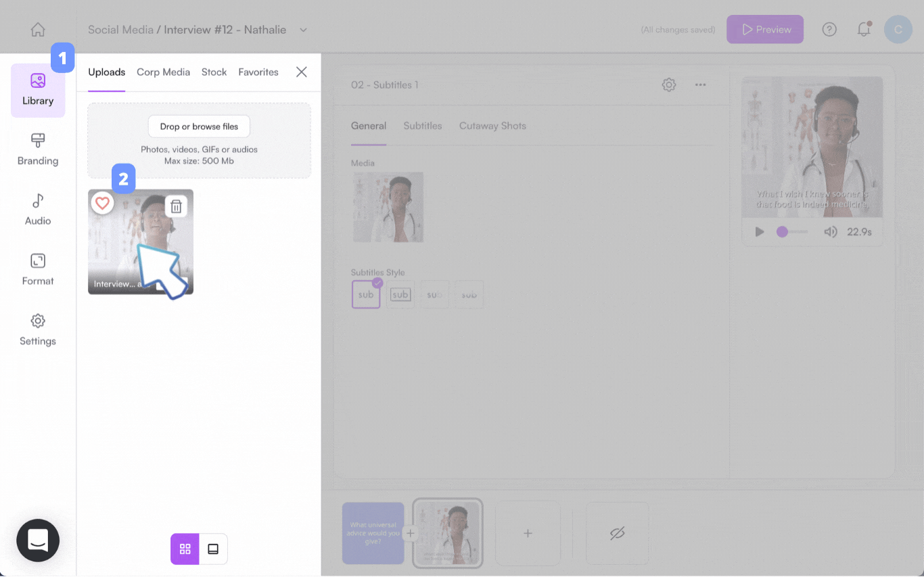Screen dimensions: 924x577
Task: Expand the project name dropdown chevron
Action: (x=303, y=30)
